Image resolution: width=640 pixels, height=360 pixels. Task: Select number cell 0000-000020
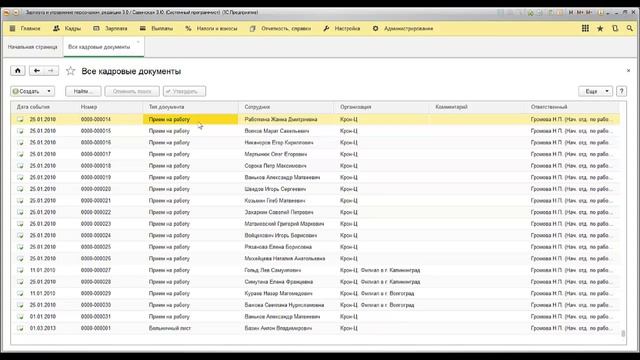coord(96,189)
